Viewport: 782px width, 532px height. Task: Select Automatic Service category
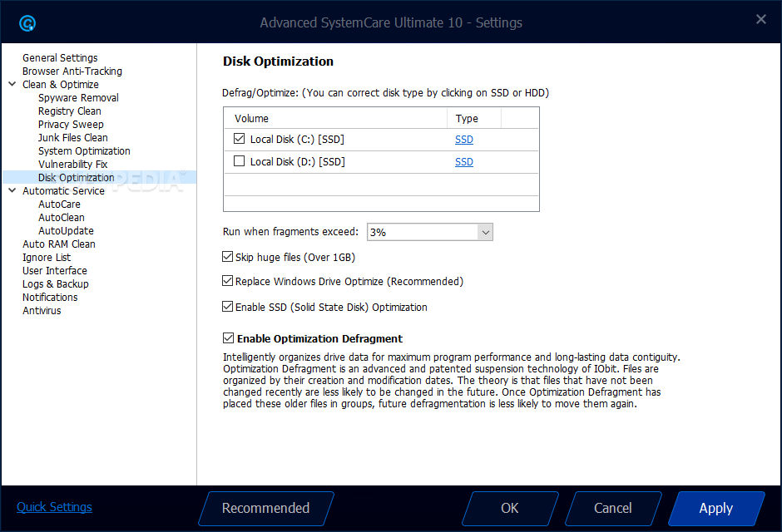click(x=63, y=191)
